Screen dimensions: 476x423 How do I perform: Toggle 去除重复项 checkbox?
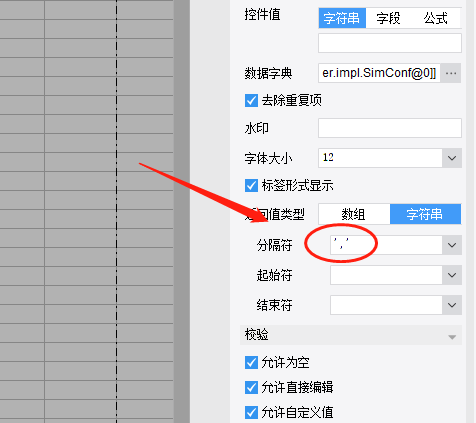point(251,100)
